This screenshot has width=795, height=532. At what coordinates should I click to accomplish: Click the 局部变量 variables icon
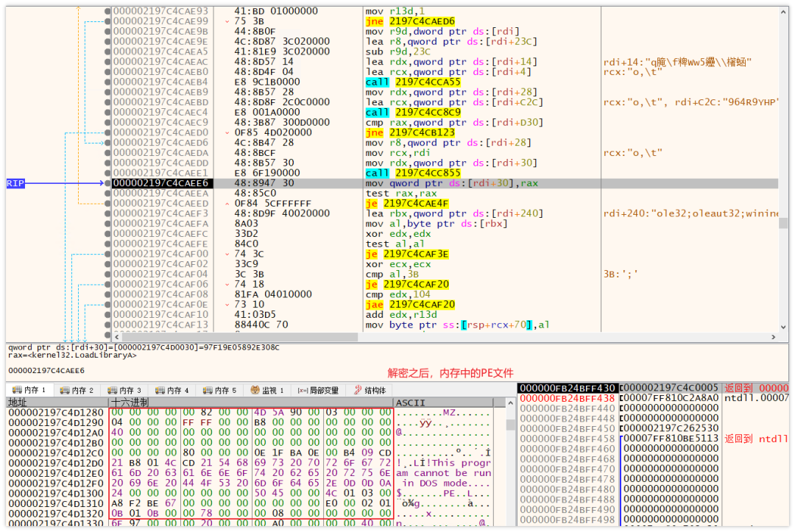tap(303, 390)
